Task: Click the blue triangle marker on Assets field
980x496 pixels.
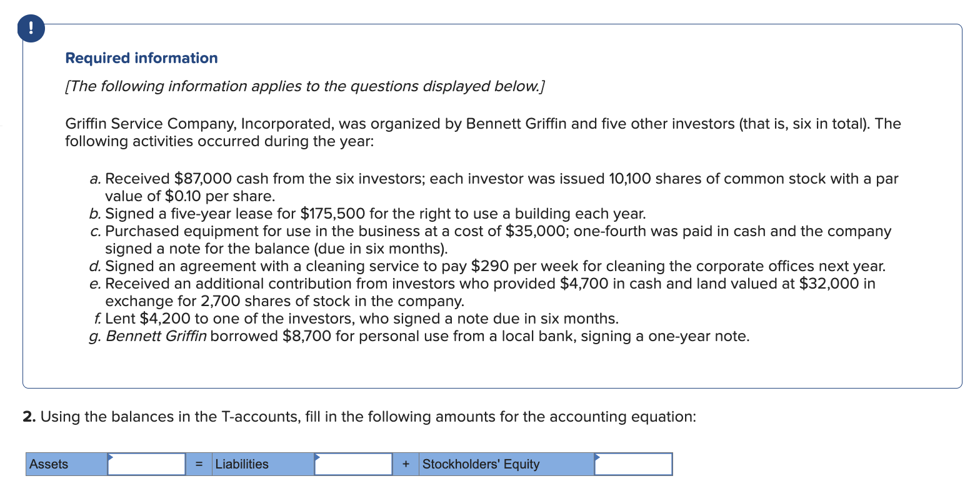Action: 111,457
